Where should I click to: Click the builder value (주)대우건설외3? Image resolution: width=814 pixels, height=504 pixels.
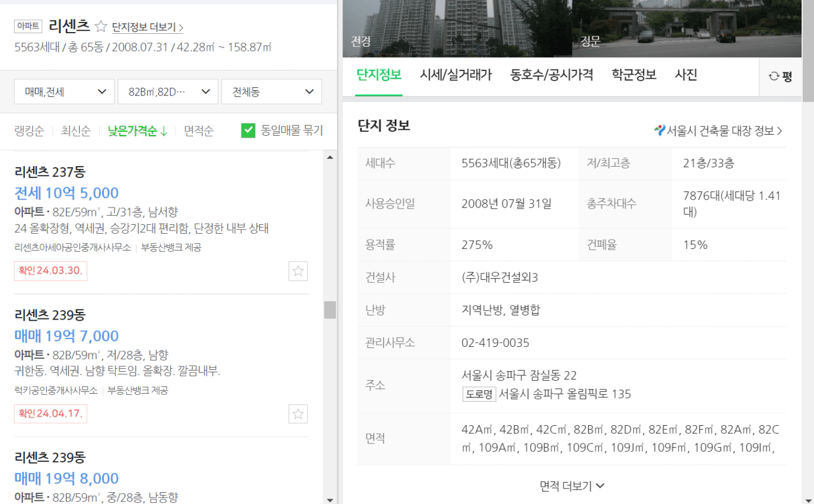[x=500, y=277]
